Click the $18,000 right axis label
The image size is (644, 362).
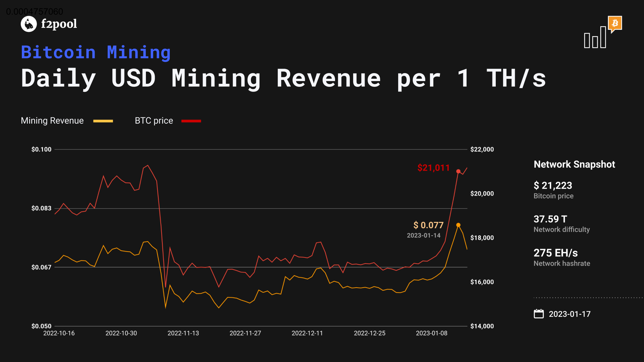coord(482,238)
